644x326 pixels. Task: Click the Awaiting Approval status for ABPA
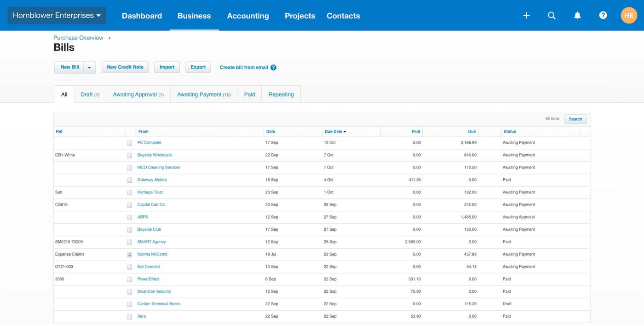pyautogui.click(x=519, y=217)
